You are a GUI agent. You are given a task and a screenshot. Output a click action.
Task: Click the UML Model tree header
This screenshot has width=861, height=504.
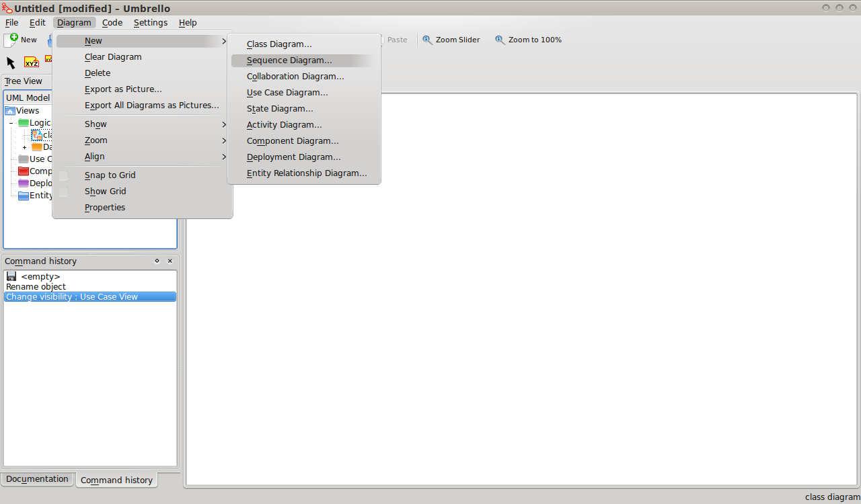(28, 97)
